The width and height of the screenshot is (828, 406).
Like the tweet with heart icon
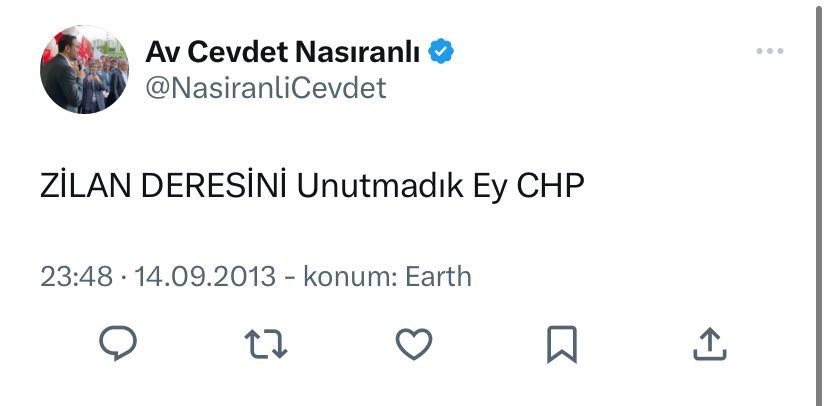click(x=413, y=344)
